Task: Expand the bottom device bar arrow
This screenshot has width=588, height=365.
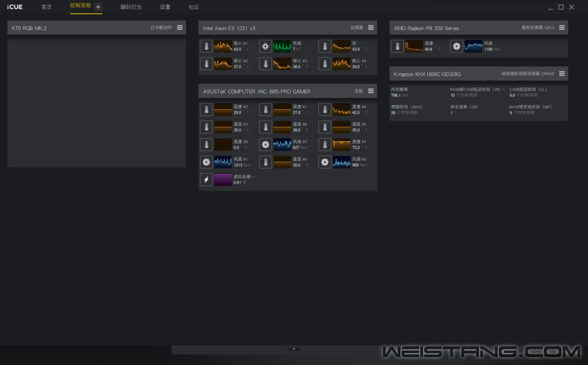Action: (294, 348)
